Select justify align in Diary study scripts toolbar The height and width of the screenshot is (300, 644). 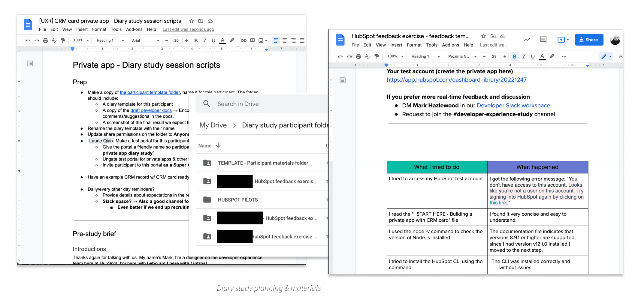pos(302,40)
